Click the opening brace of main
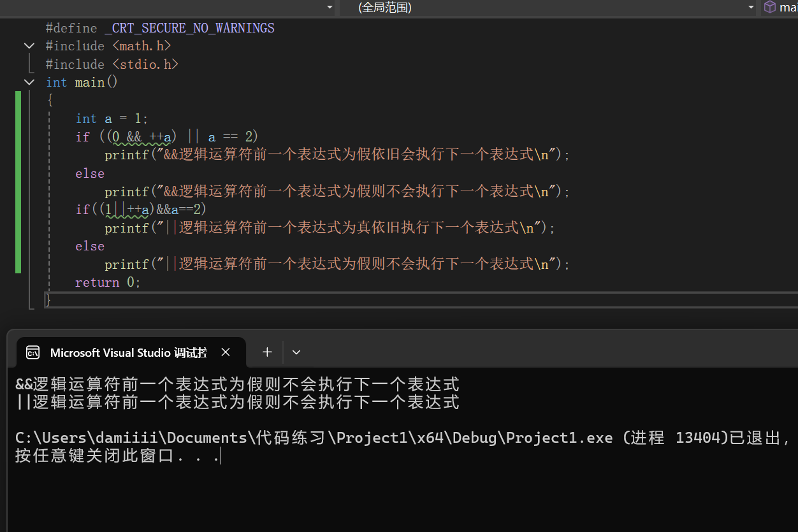 click(50, 101)
